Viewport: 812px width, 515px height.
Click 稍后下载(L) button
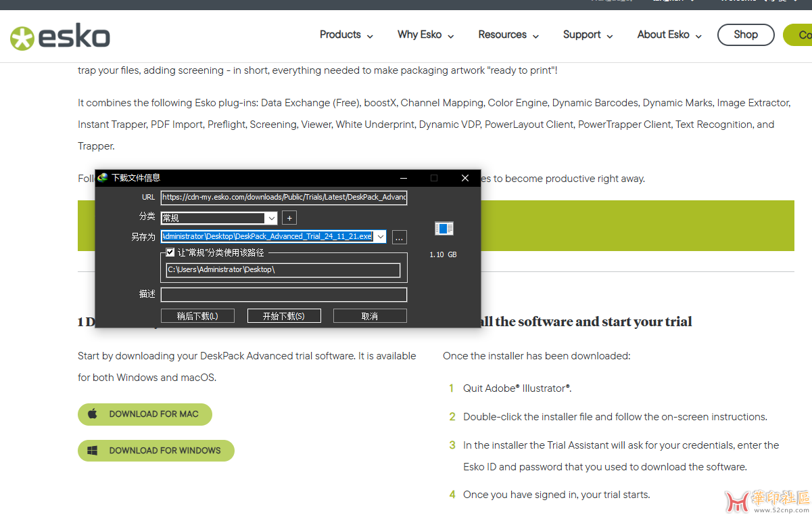(197, 316)
